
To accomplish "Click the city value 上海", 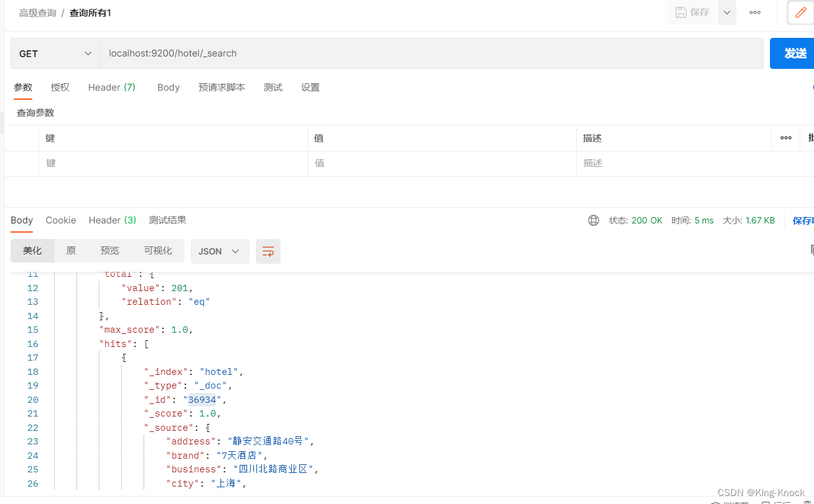I will (226, 484).
